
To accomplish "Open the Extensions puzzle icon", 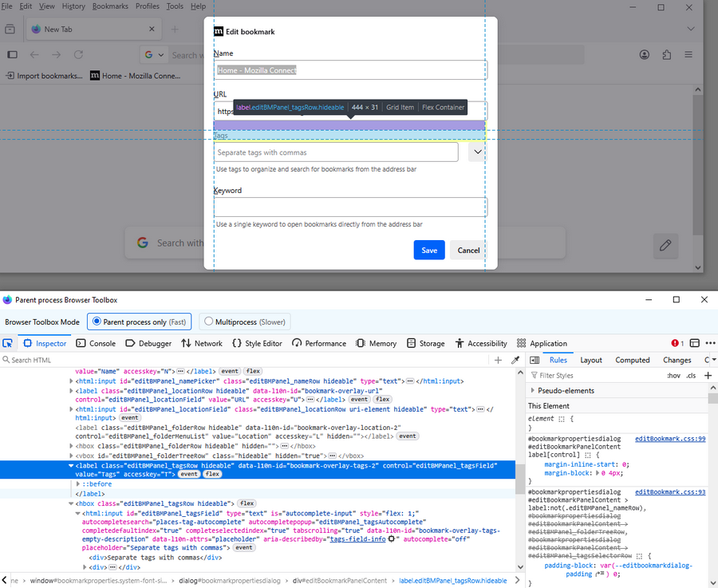I will (x=667, y=55).
